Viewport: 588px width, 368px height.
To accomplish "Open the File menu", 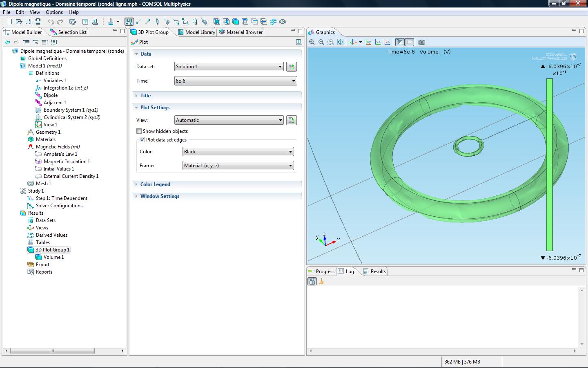I will (x=7, y=12).
